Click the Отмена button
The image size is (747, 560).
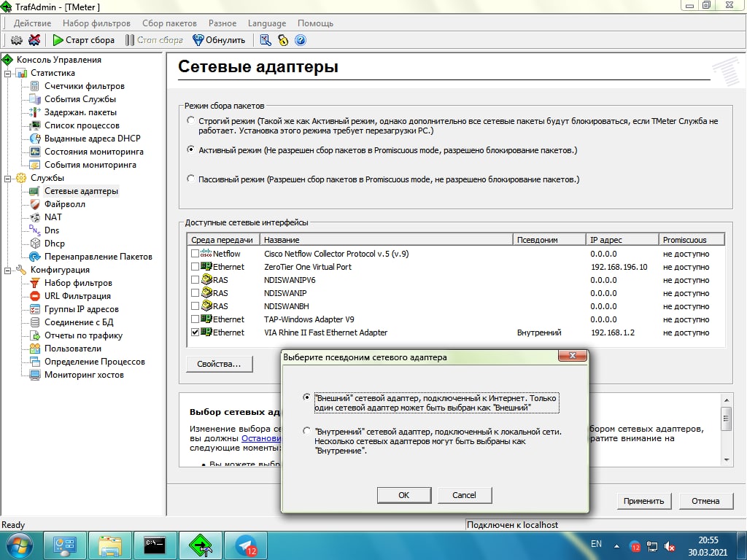(x=705, y=501)
